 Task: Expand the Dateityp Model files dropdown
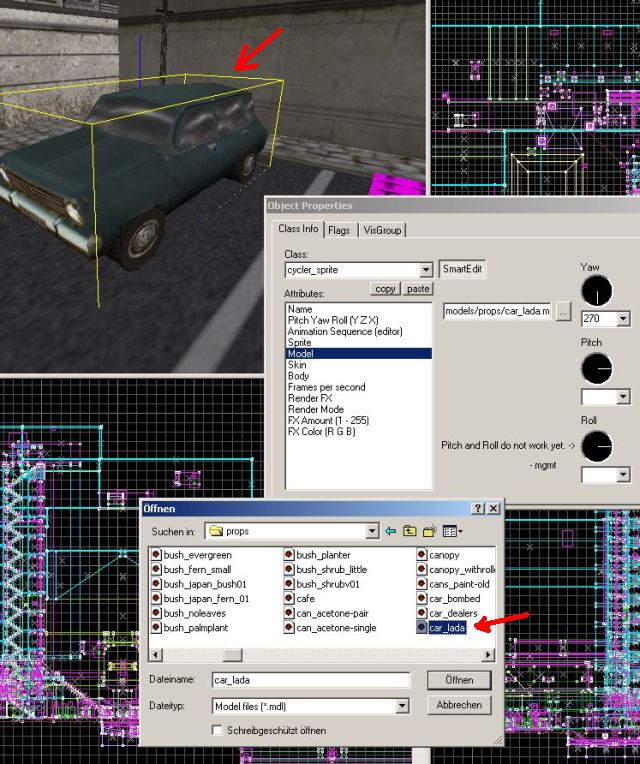pos(402,706)
